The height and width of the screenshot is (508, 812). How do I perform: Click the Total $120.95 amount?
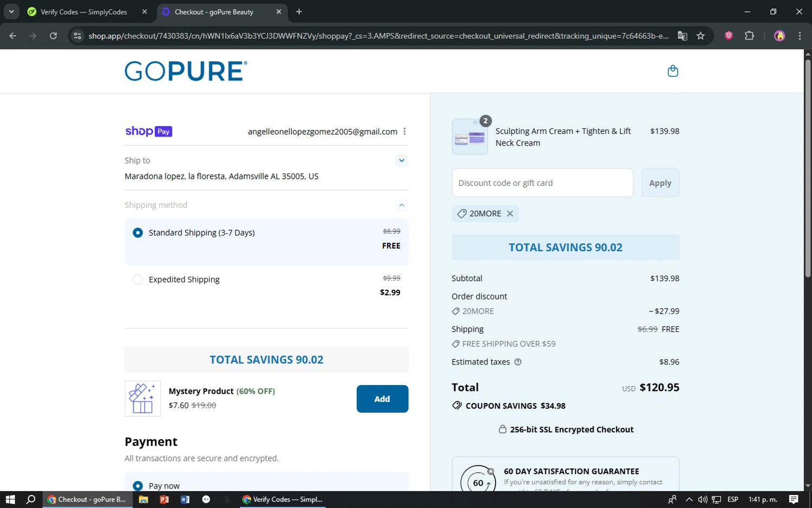659,387
